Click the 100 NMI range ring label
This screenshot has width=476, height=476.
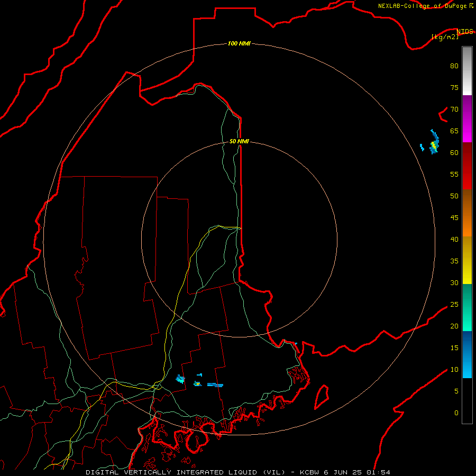tap(239, 43)
